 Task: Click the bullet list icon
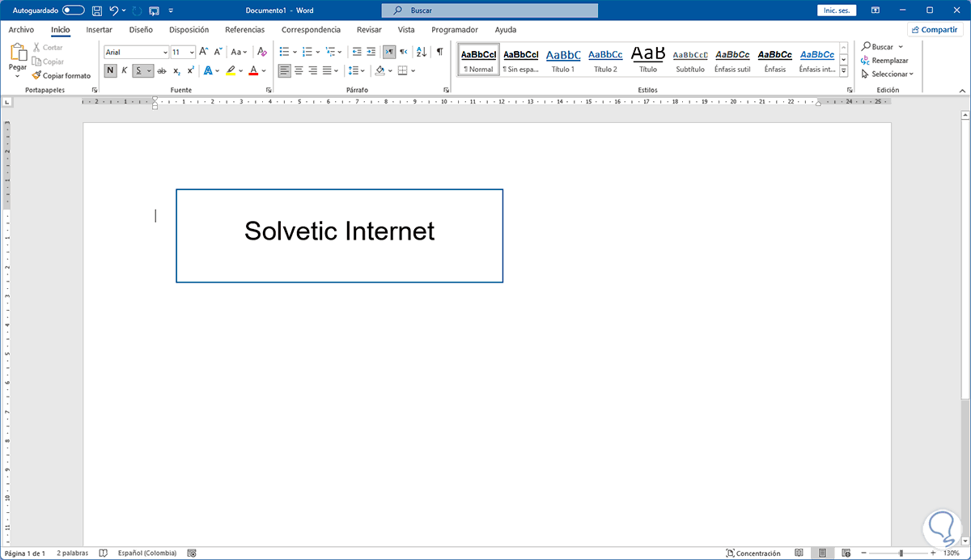tap(283, 51)
